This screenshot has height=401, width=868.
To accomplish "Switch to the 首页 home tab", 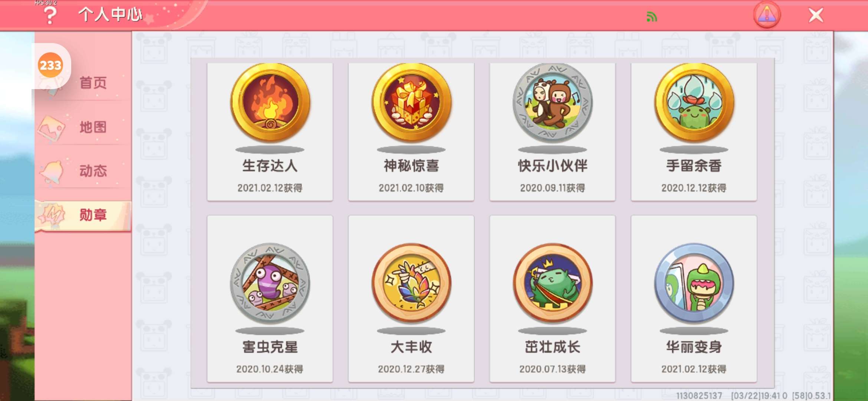I will (x=83, y=82).
